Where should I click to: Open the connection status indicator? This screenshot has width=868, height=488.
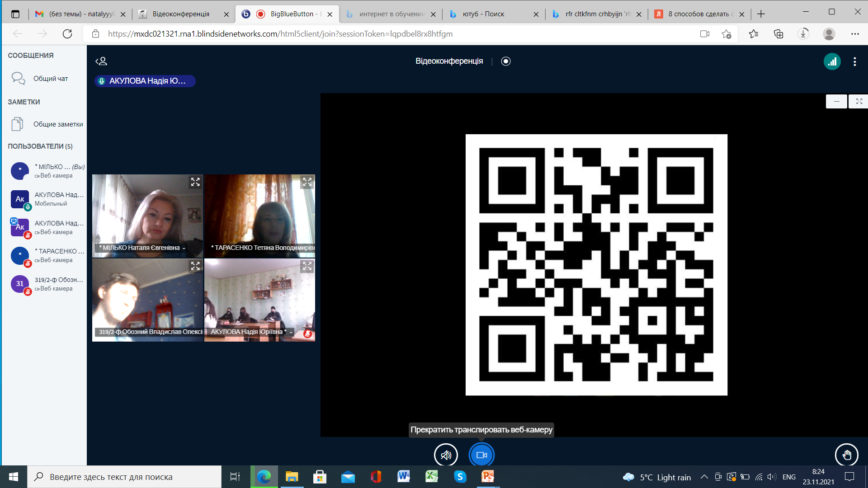(x=832, y=61)
